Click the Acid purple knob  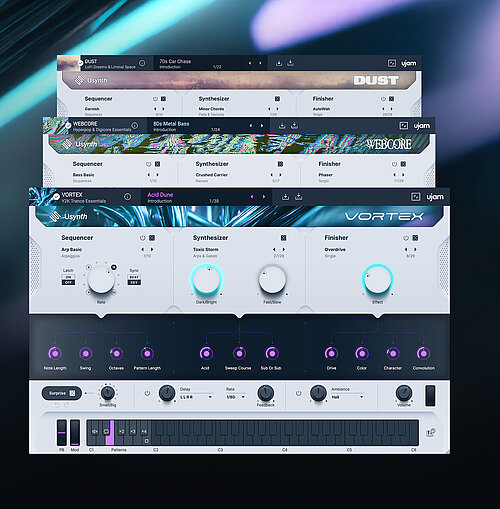(206, 353)
